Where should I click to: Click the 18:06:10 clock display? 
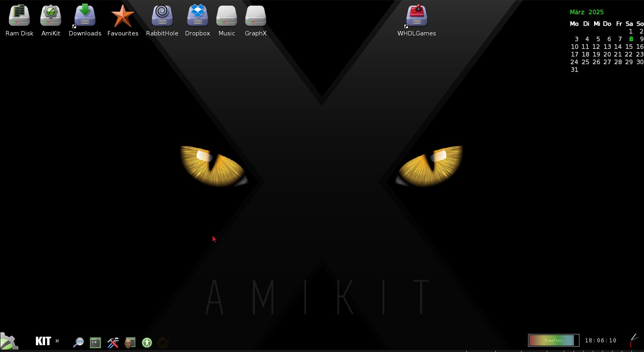pyautogui.click(x=601, y=340)
